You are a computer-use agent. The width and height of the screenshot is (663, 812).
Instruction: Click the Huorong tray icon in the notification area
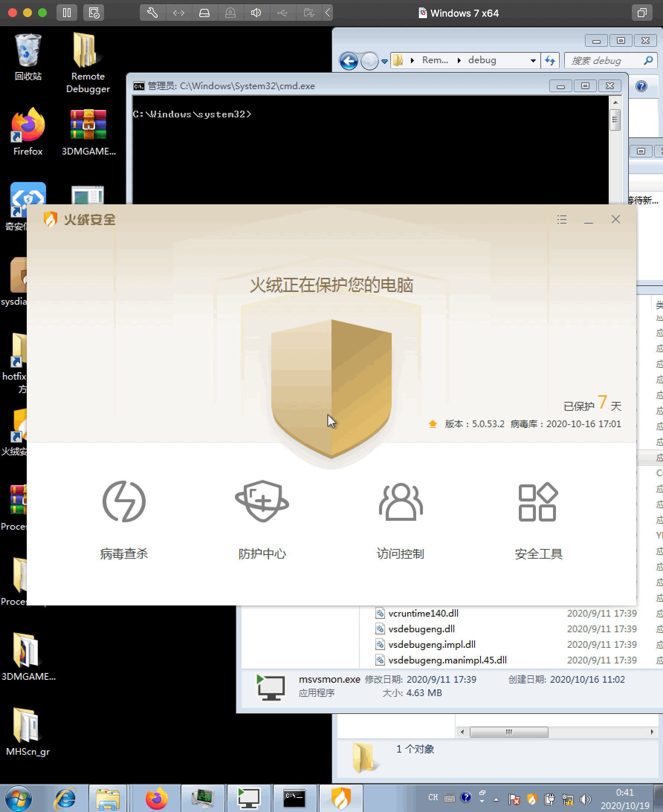coord(532,799)
